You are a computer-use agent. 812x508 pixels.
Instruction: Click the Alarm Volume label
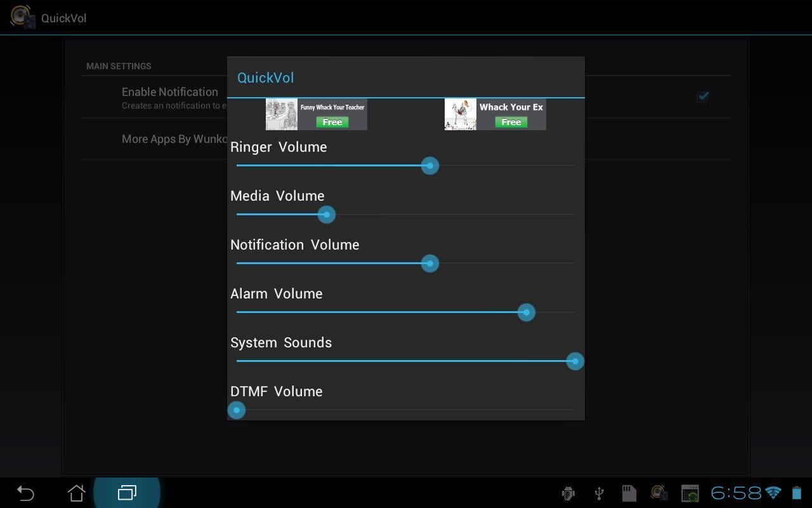[x=277, y=293]
